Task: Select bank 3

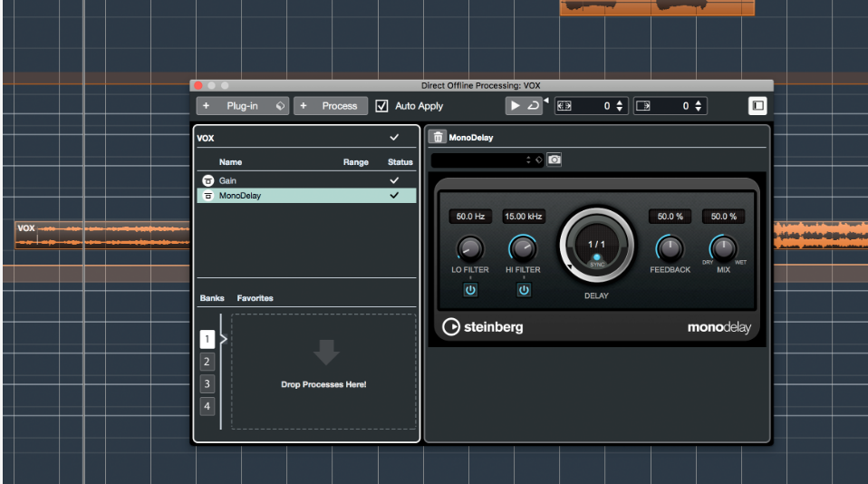Action: [x=207, y=383]
